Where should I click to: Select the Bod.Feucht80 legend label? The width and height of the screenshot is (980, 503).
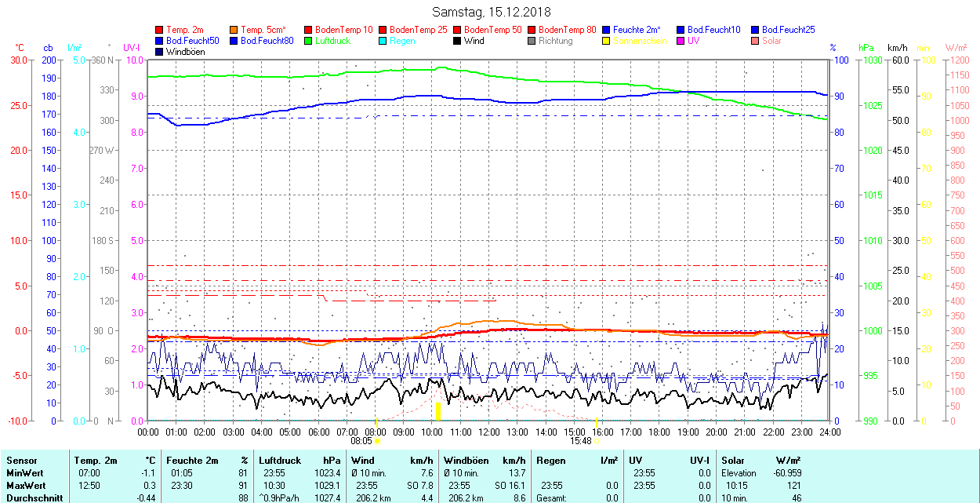pos(267,41)
